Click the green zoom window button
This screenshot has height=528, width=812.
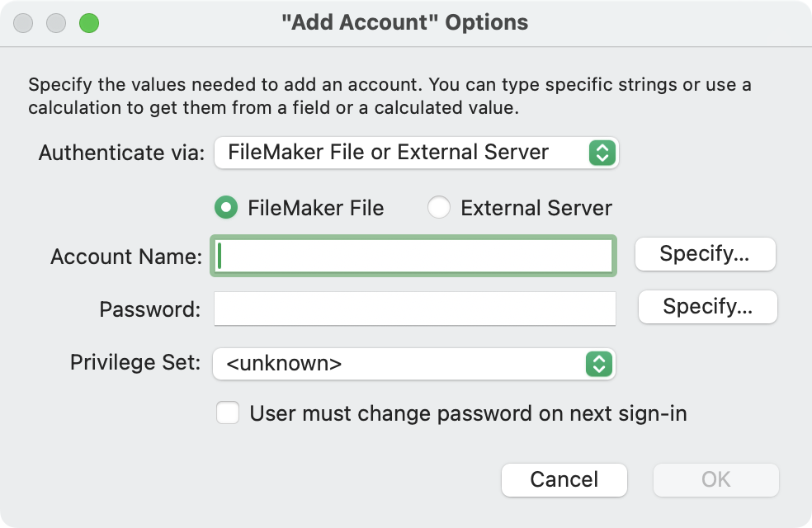pos(88,23)
